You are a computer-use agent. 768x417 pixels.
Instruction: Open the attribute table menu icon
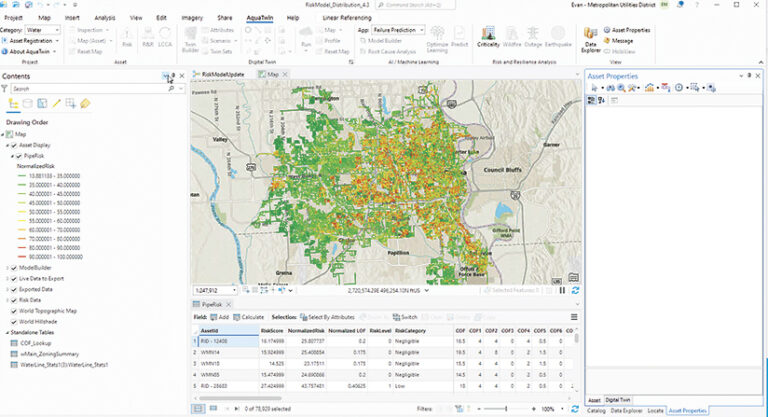[574, 317]
